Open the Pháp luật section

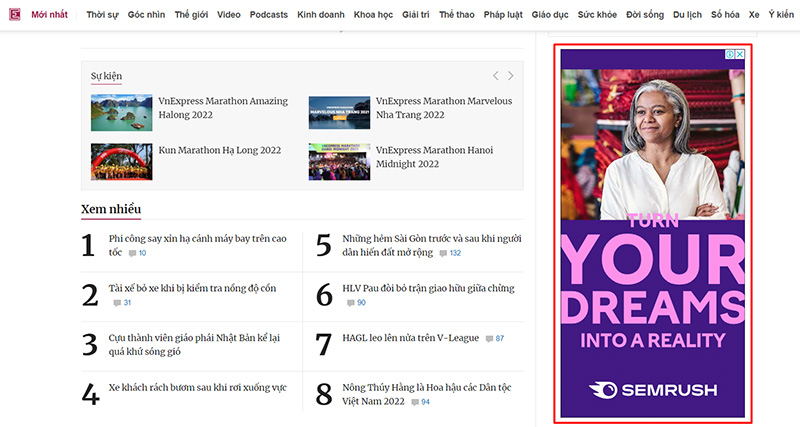pos(503,14)
